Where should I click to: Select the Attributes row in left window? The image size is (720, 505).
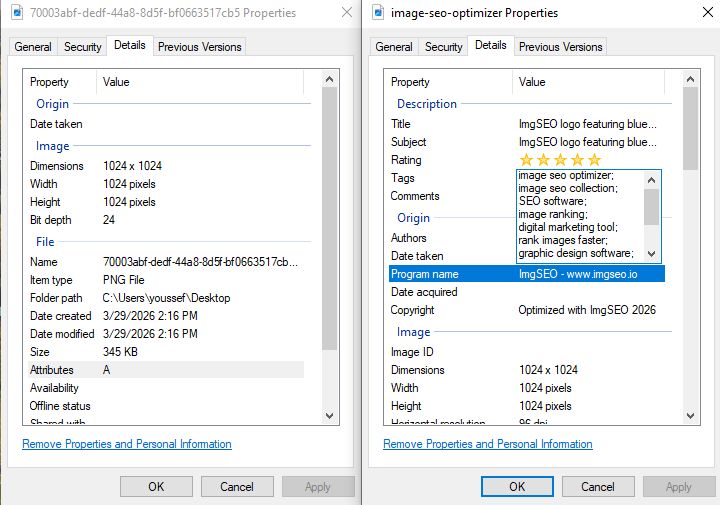(x=166, y=370)
